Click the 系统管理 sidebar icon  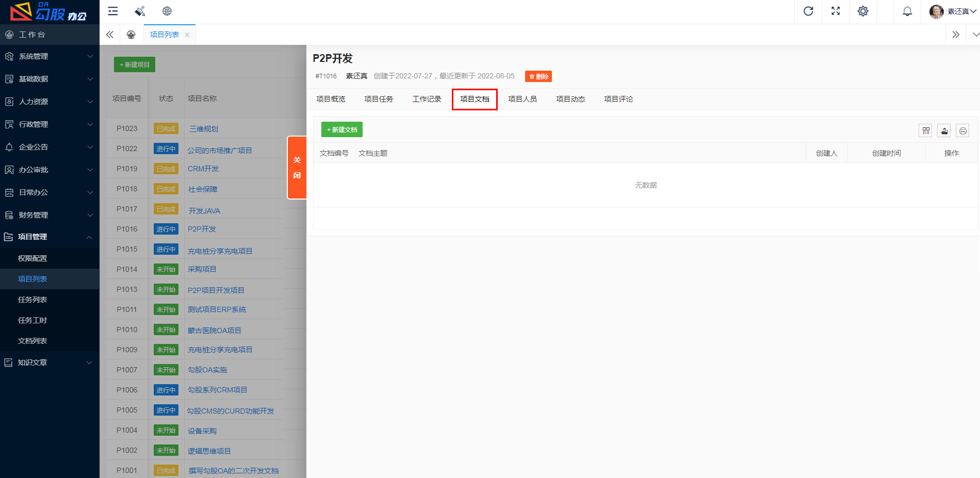click(x=9, y=56)
